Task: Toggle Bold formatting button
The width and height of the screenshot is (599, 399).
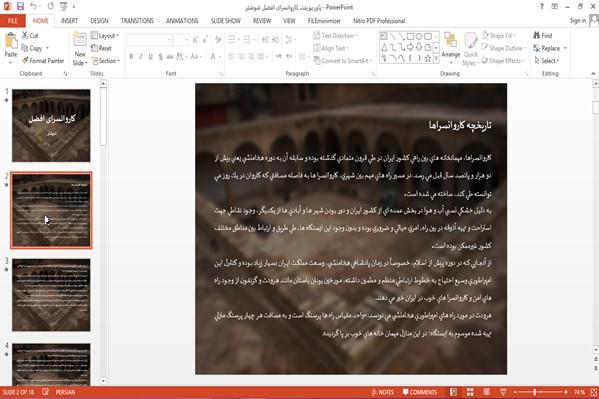Action: point(131,57)
